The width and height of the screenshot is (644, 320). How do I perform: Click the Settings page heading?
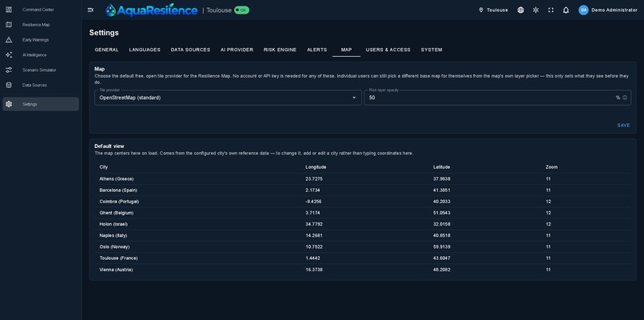[104, 33]
